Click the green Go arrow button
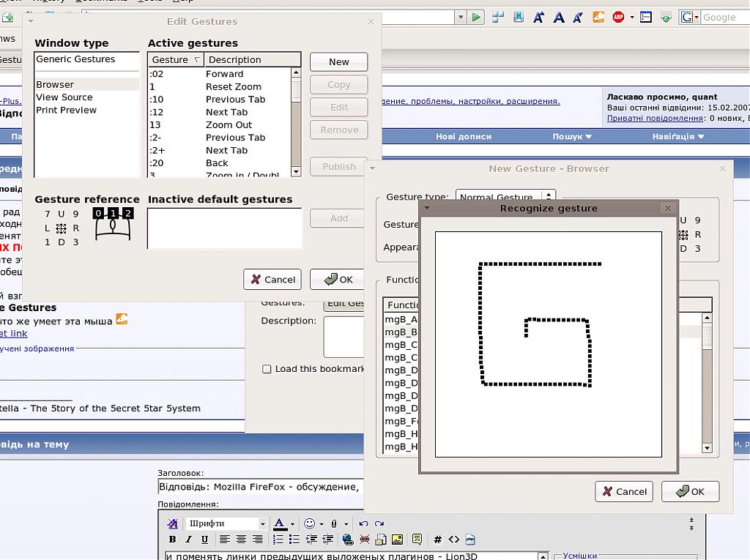 click(476, 17)
